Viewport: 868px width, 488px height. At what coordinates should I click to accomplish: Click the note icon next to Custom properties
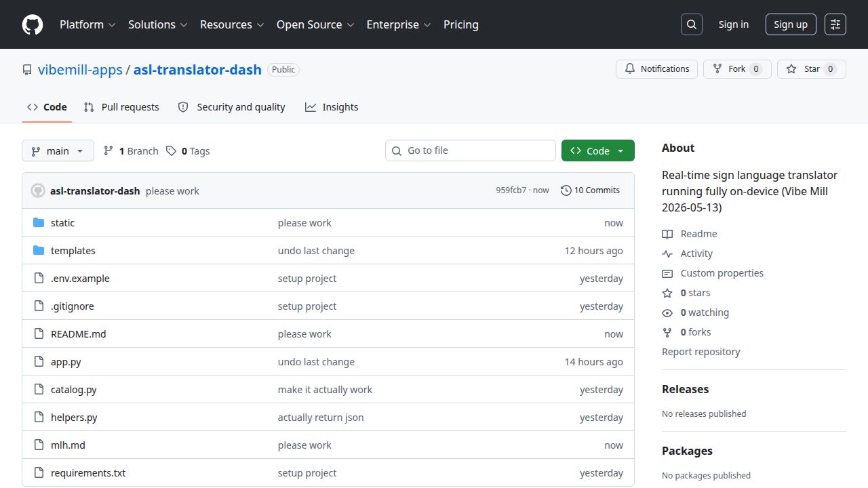point(667,273)
